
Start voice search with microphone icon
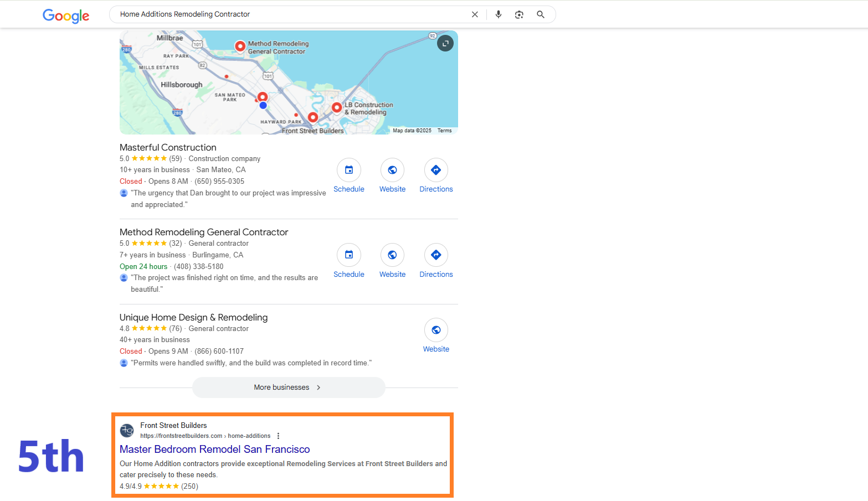(499, 14)
